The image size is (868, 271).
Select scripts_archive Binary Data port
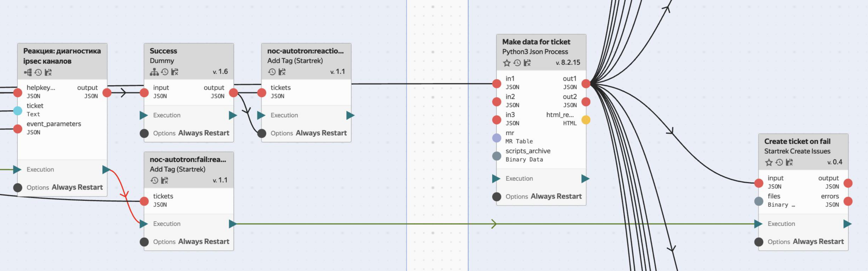tap(497, 156)
